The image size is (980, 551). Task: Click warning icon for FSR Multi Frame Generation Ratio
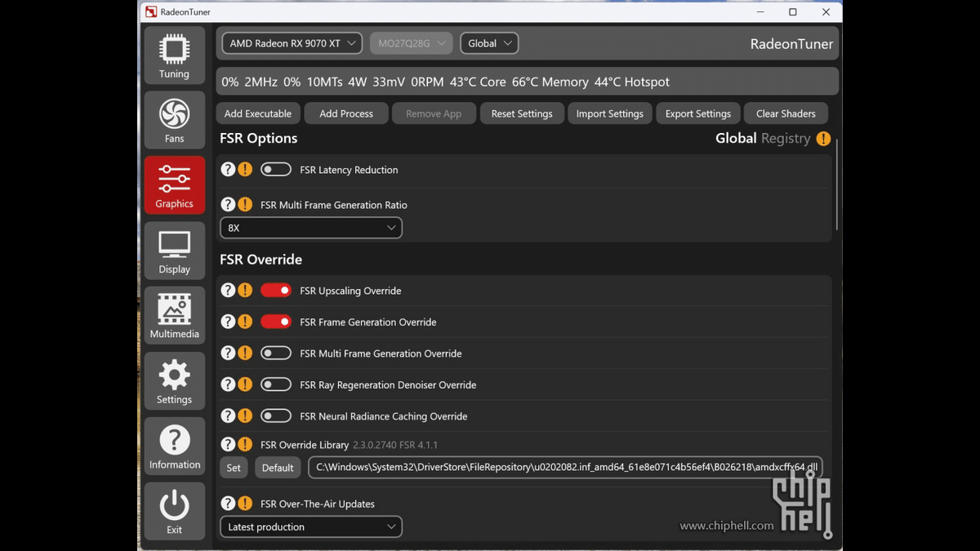coord(245,204)
